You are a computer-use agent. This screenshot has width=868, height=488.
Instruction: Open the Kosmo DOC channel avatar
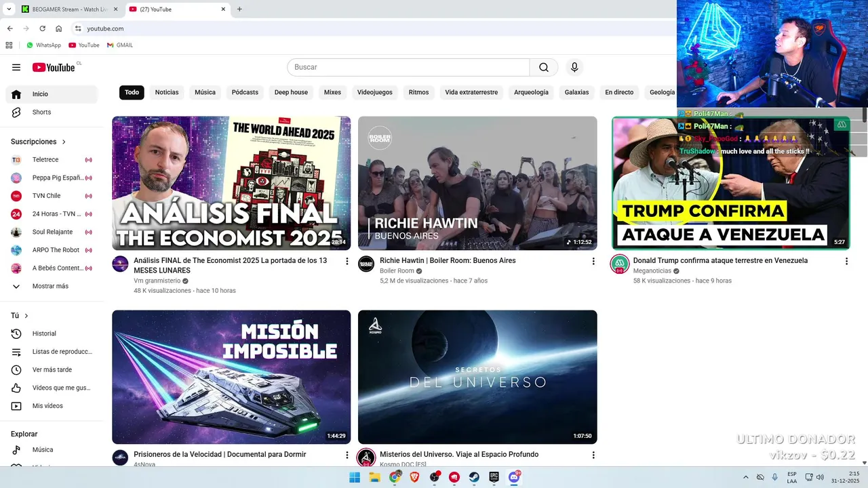[x=366, y=457]
